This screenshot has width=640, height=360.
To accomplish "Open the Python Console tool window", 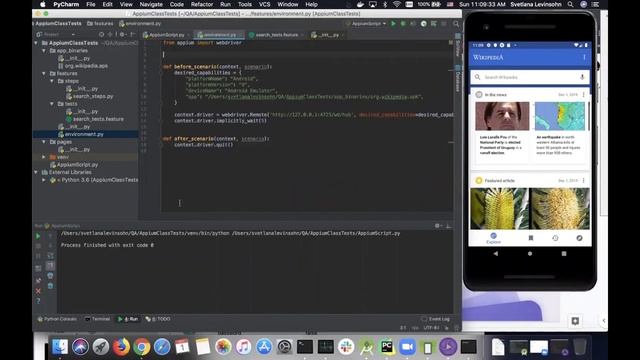I will (57, 319).
